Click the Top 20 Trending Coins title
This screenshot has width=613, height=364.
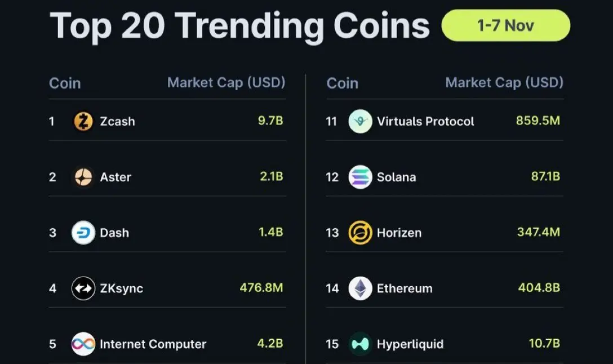point(239,26)
